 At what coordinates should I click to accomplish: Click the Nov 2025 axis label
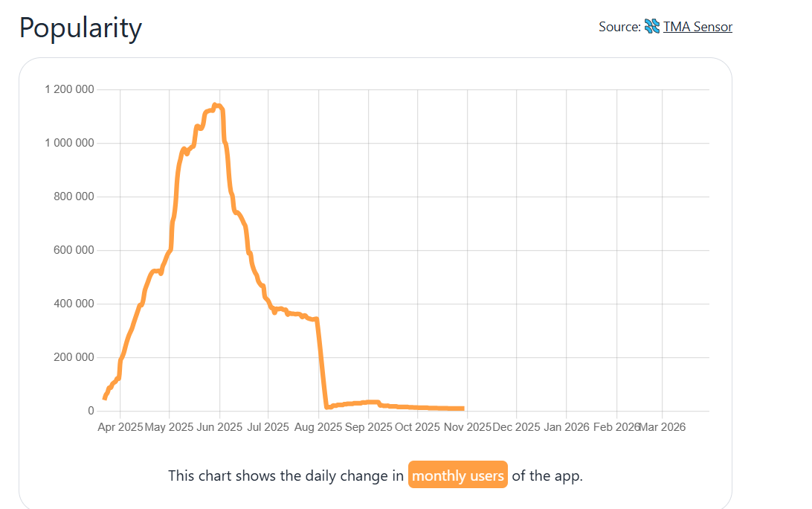coord(468,427)
